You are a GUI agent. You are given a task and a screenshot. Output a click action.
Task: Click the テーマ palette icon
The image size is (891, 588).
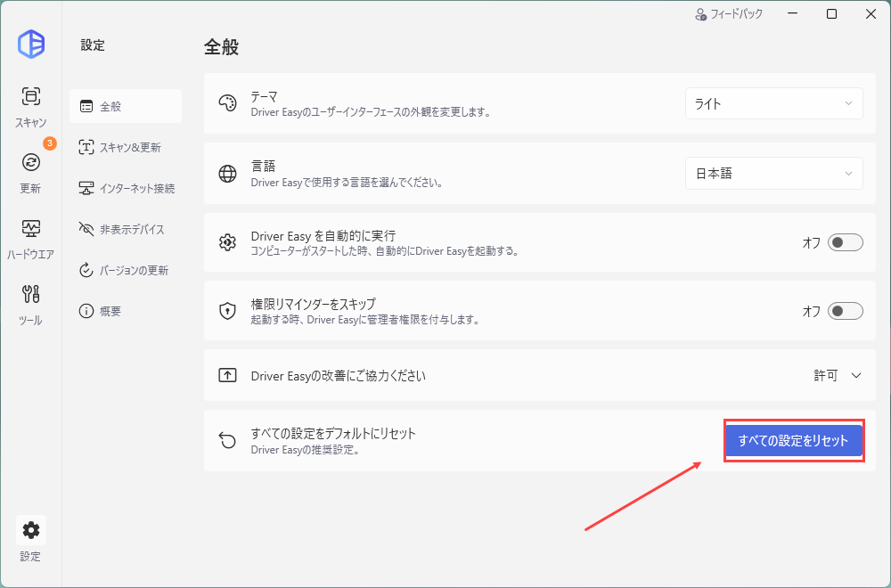point(227,103)
